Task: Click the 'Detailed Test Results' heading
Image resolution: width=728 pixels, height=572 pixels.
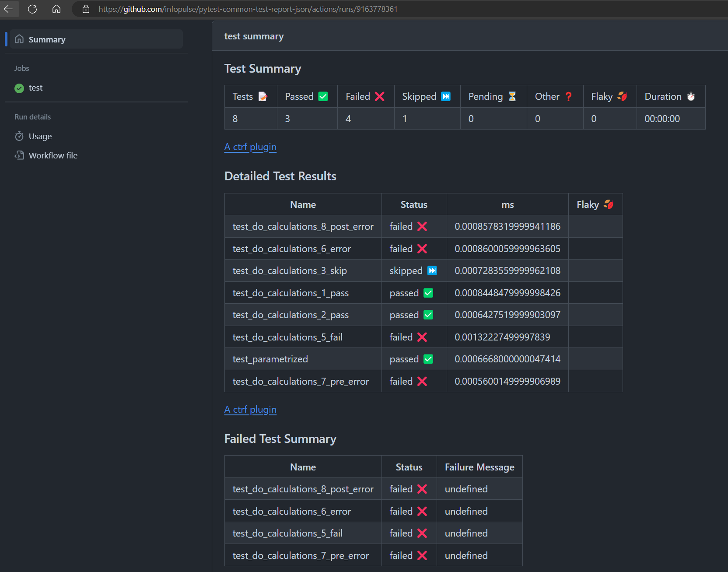Action: pos(280,176)
